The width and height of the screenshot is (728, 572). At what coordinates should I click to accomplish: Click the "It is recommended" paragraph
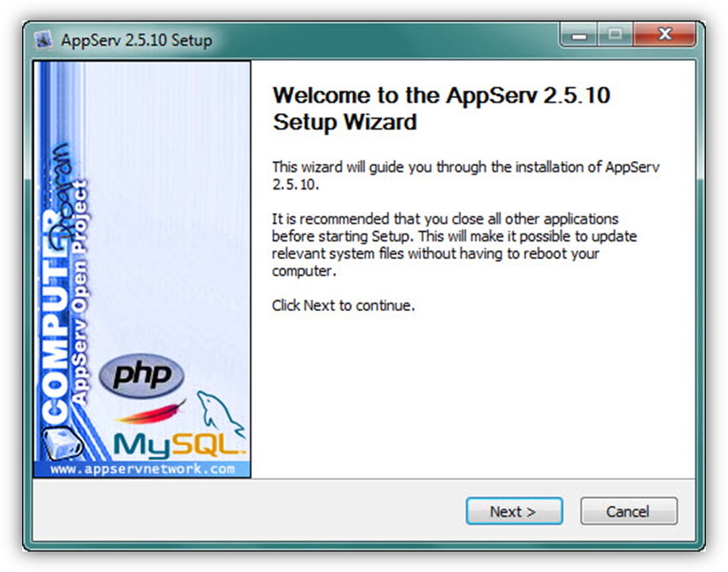tap(454, 245)
